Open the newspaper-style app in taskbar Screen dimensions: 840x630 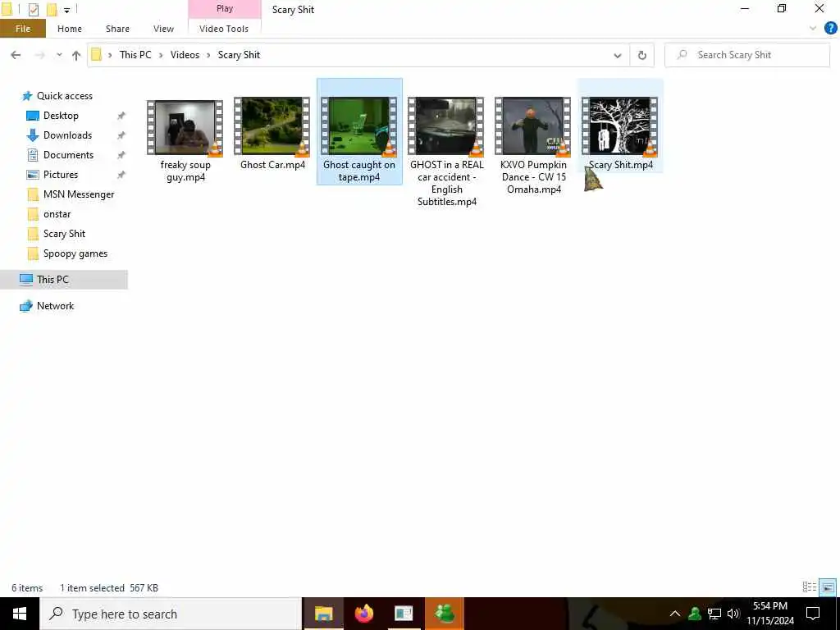[x=404, y=614]
